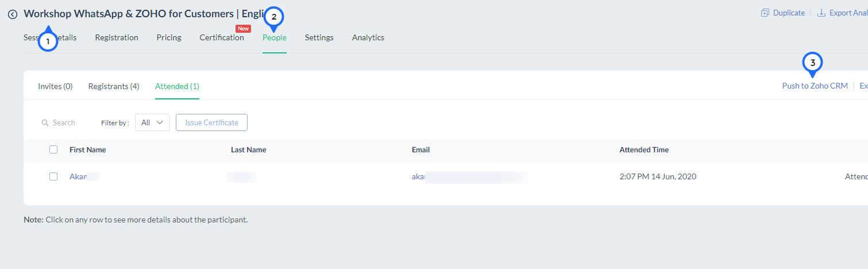Viewport: 868px width, 269px height.
Task: Click the Attended Time column header
Action: coord(644,149)
